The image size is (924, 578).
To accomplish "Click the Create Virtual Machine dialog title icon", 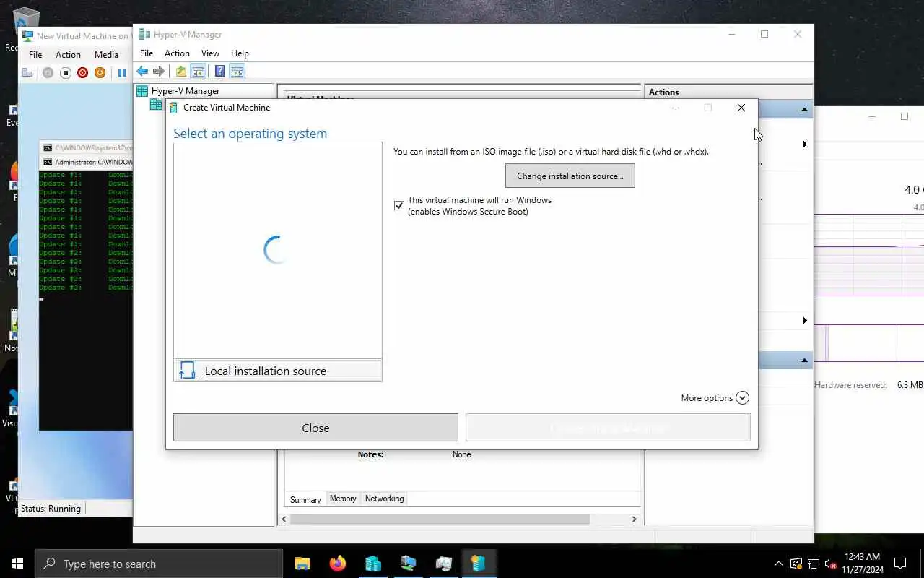I will click(x=173, y=108).
